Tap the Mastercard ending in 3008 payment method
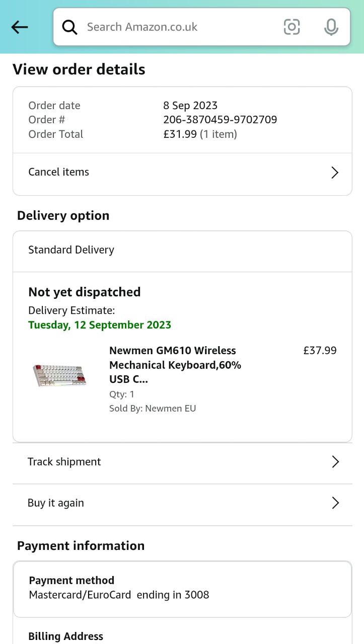The width and height of the screenshot is (364, 644). pos(119,595)
